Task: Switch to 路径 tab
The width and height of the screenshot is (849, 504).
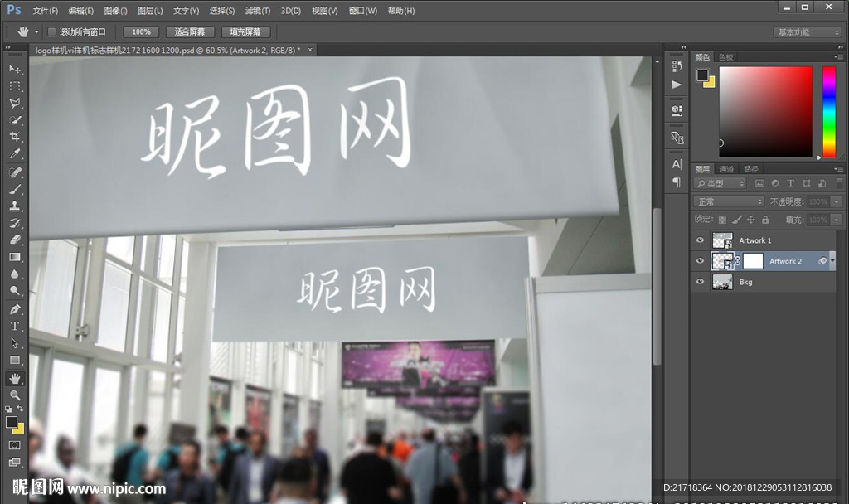Action: click(751, 169)
